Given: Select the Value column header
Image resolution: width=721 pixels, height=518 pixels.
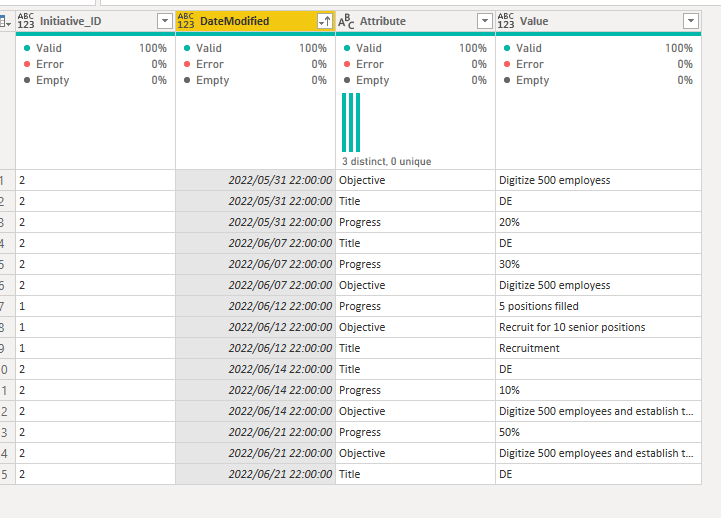Looking at the screenshot, I should tap(598, 21).
